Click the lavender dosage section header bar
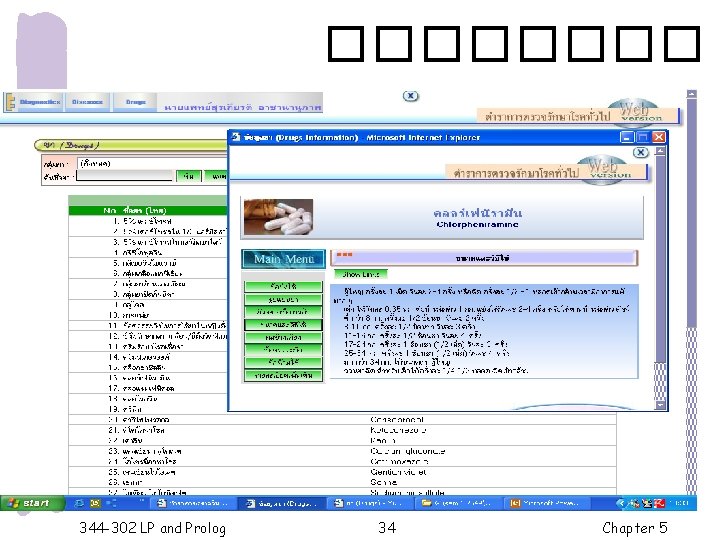 [x=484, y=258]
